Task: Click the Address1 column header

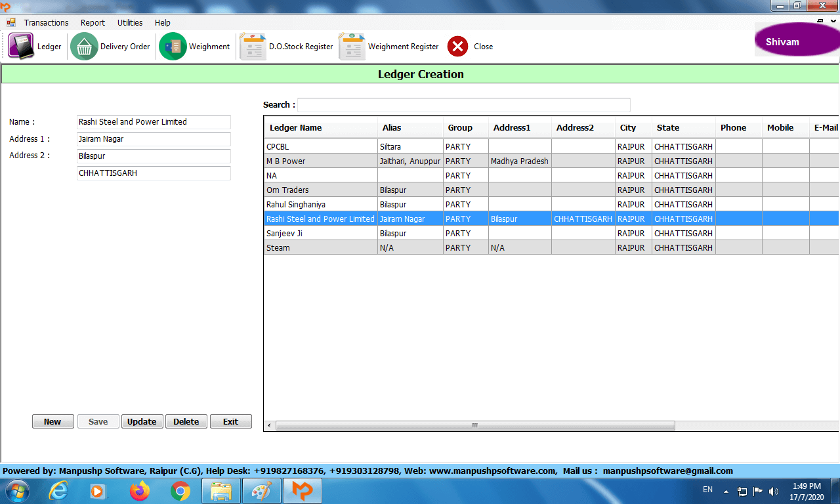Action: 520,128
